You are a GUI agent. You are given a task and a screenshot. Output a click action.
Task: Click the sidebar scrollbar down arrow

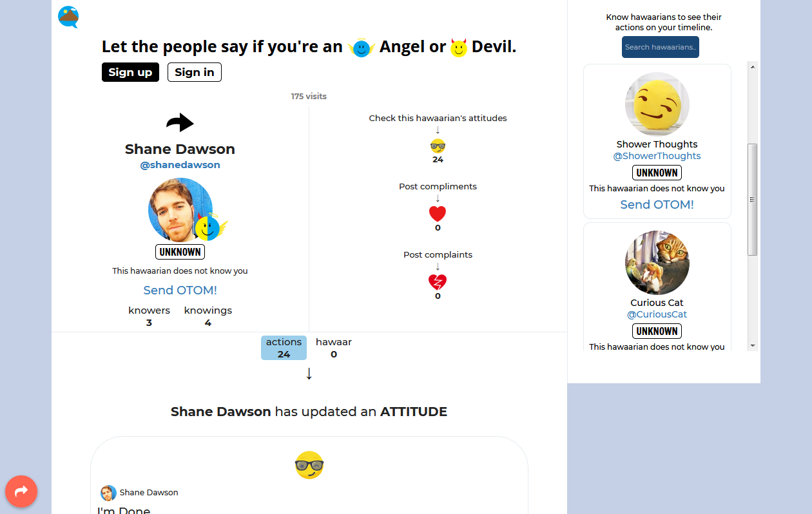pyautogui.click(x=752, y=346)
